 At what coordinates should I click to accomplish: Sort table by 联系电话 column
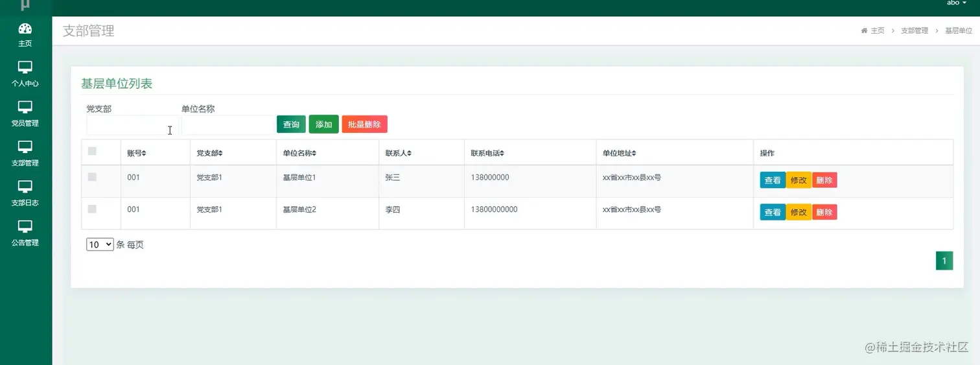(487, 153)
